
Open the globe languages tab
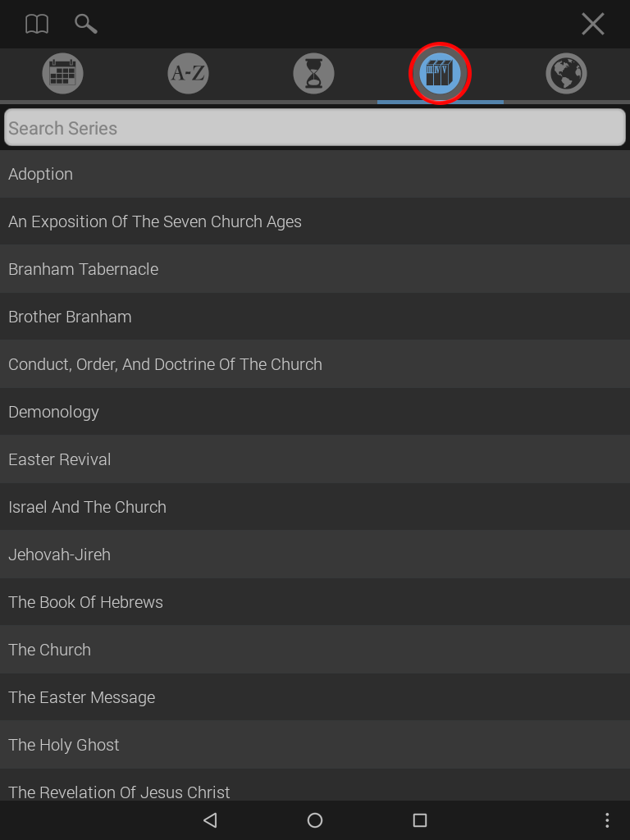pos(566,73)
